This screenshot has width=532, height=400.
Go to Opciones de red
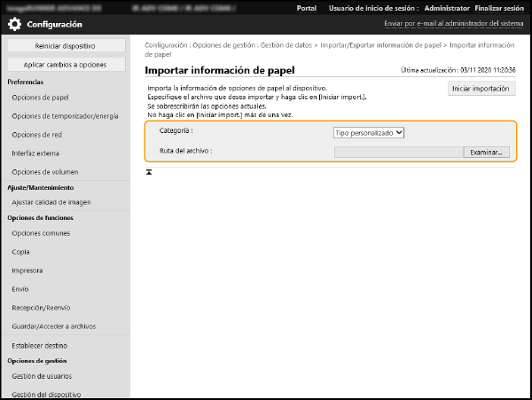tap(37, 134)
